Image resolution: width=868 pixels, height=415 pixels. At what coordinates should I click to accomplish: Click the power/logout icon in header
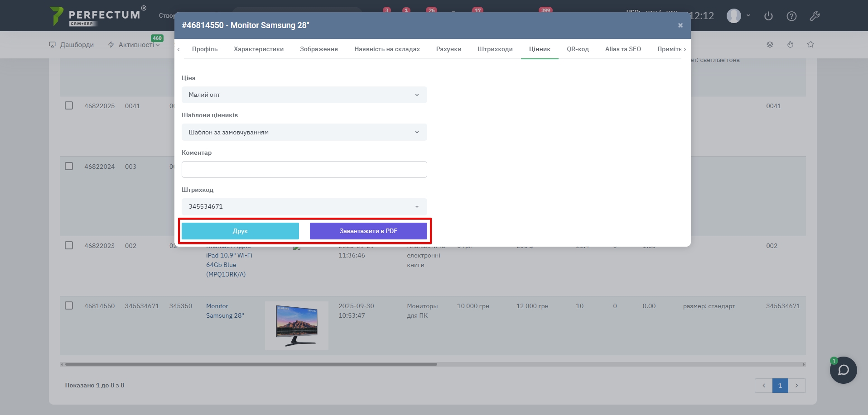(768, 16)
